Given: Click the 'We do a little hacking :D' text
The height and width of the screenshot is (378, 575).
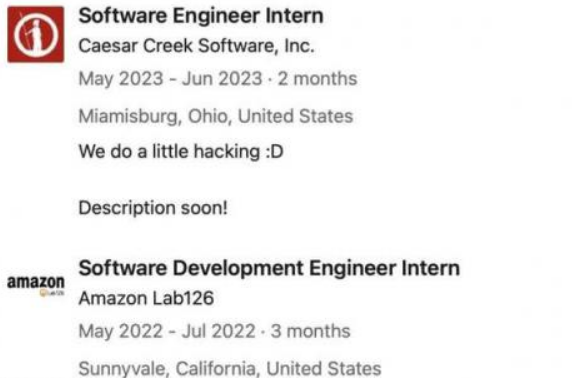Looking at the screenshot, I should pyautogui.click(x=181, y=151).
